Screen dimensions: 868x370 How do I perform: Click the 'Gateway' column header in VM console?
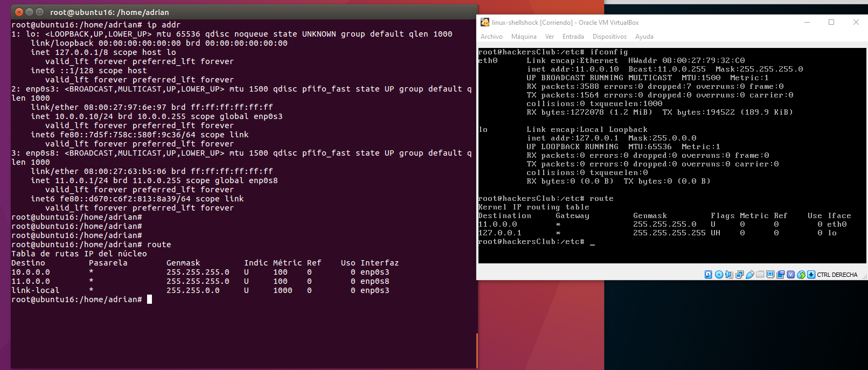click(573, 216)
